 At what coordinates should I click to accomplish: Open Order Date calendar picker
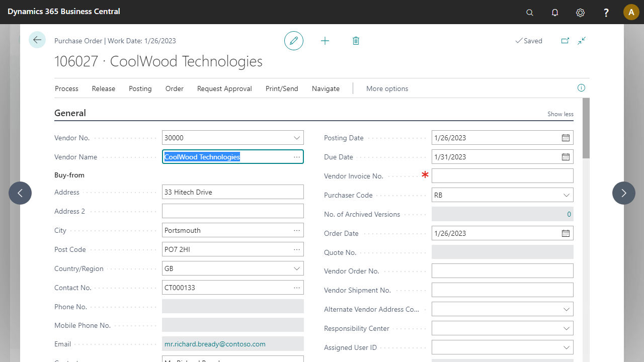pyautogui.click(x=566, y=233)
